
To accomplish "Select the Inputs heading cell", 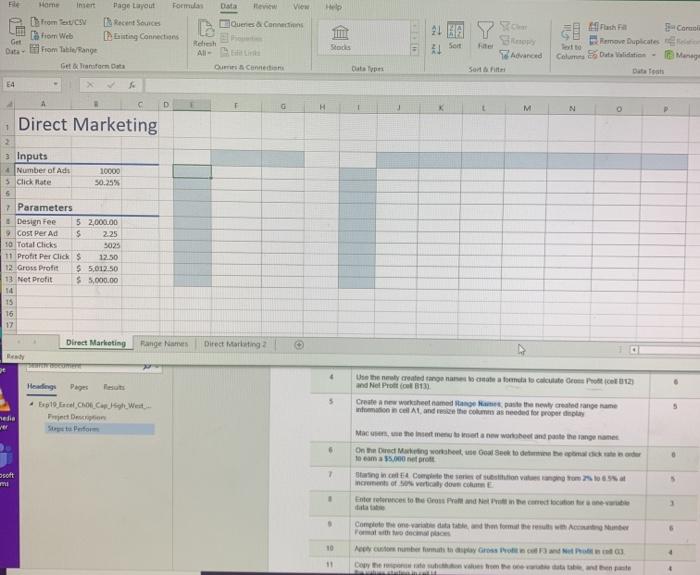I will pyautogui.click(x=43, y=156).
